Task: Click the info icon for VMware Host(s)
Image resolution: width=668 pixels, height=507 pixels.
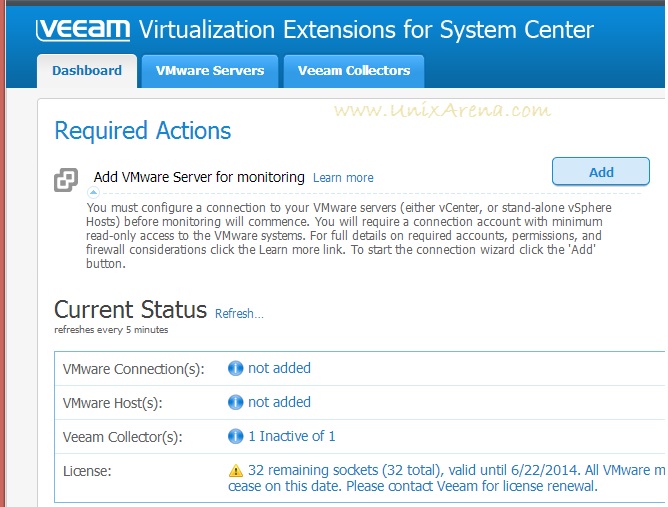Action: coord(236,402)
